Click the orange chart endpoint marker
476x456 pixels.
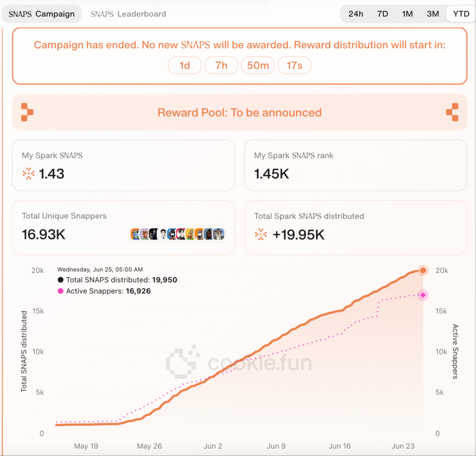(423, 271)
